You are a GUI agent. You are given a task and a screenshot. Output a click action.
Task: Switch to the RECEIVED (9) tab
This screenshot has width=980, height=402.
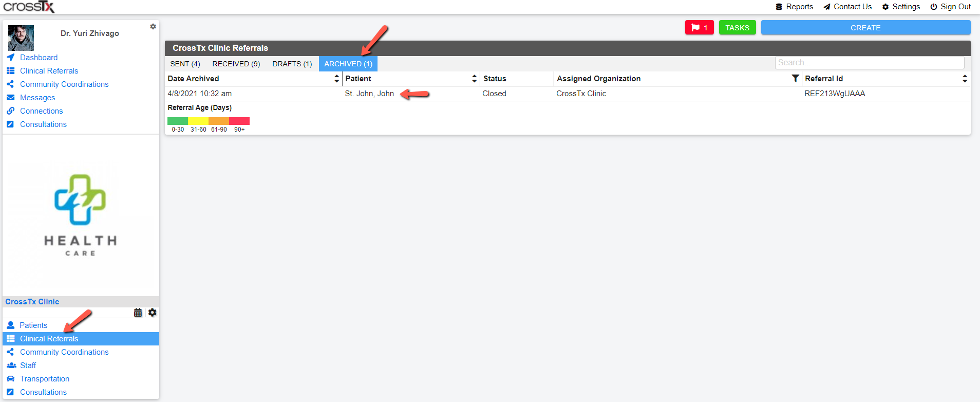[x=236, y=64]
